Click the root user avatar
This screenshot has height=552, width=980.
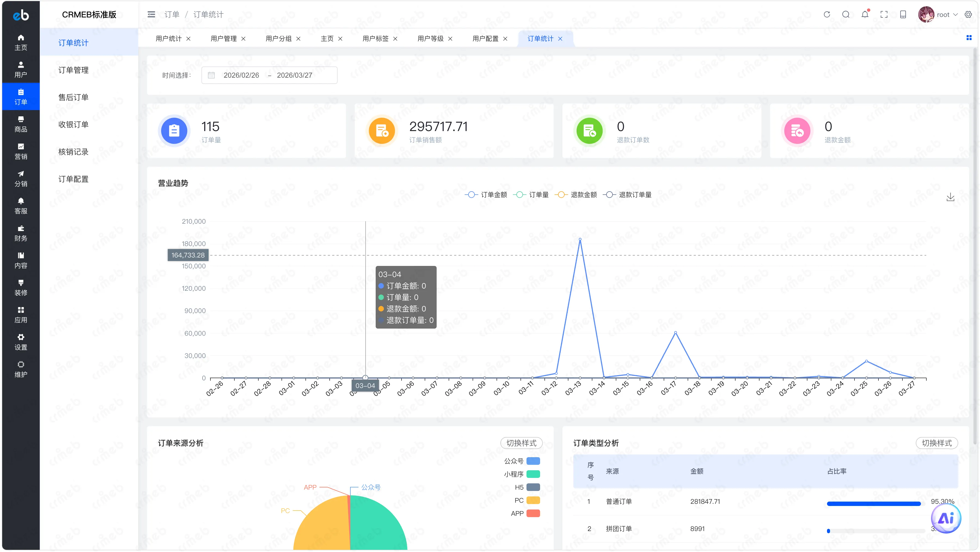[926, 14]
